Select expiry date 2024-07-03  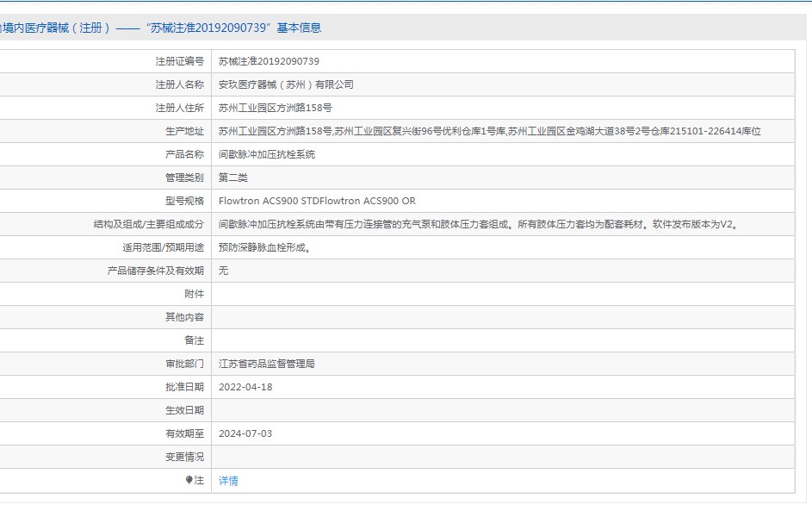point(245,433)
